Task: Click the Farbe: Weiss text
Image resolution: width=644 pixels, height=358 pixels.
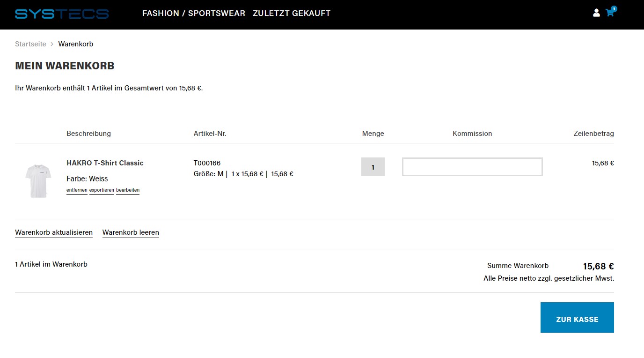Action: [x=87, y=179]
